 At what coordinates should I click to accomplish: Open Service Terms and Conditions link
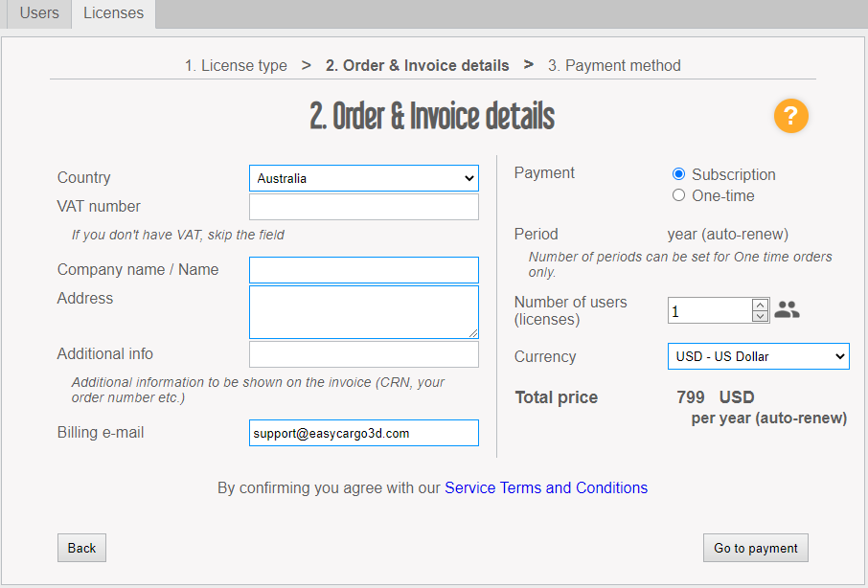click(546, 487)
